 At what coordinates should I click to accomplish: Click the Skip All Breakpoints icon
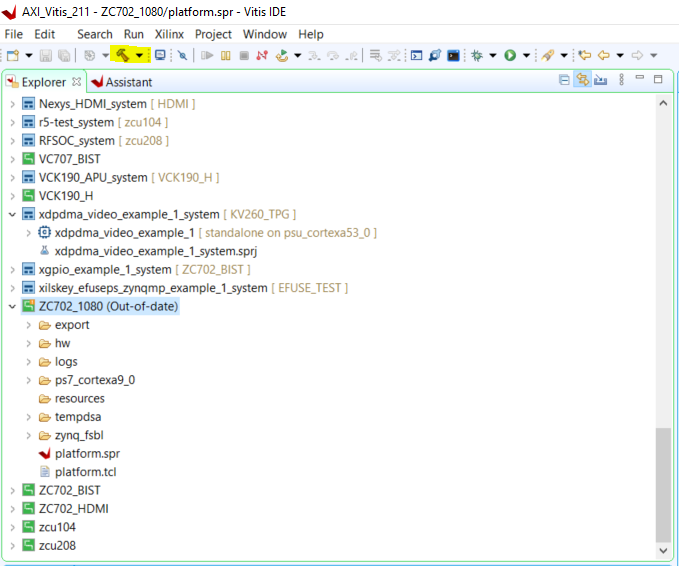tap(182, 55)
